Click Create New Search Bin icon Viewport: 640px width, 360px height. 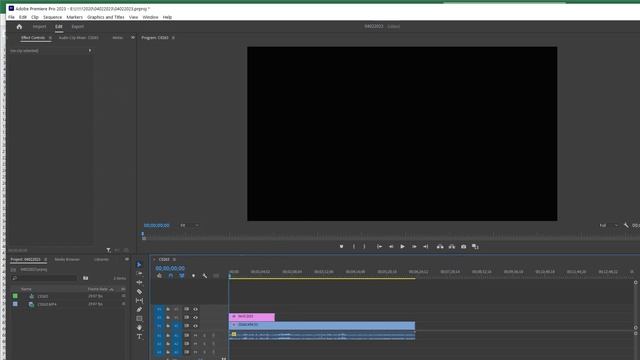85,278
